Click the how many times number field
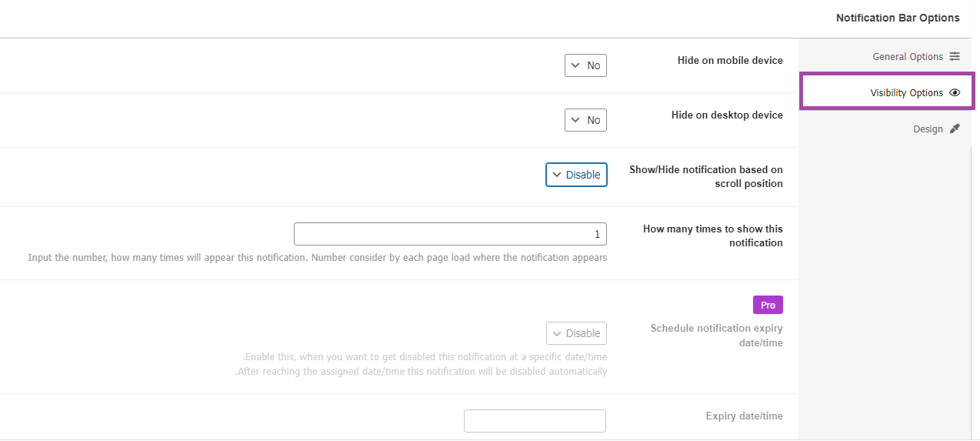Viewport: 980px width, 441px height. coord(450,234)
